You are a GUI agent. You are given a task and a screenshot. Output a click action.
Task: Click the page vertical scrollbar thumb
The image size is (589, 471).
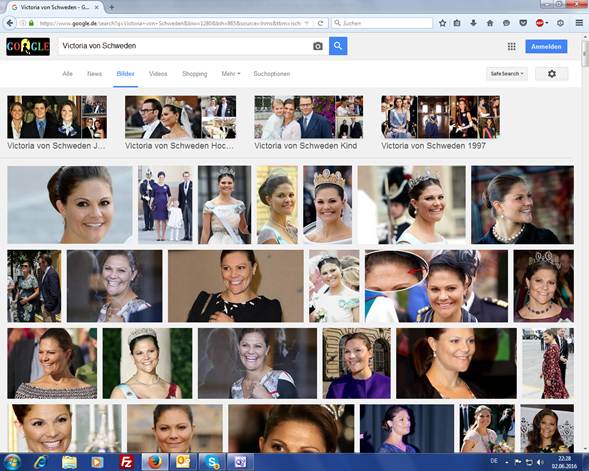[x=585, y=54]
